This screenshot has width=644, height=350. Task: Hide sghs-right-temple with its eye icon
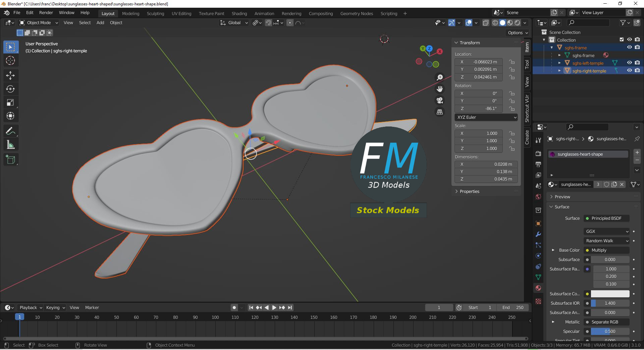[x=629, y=70]
